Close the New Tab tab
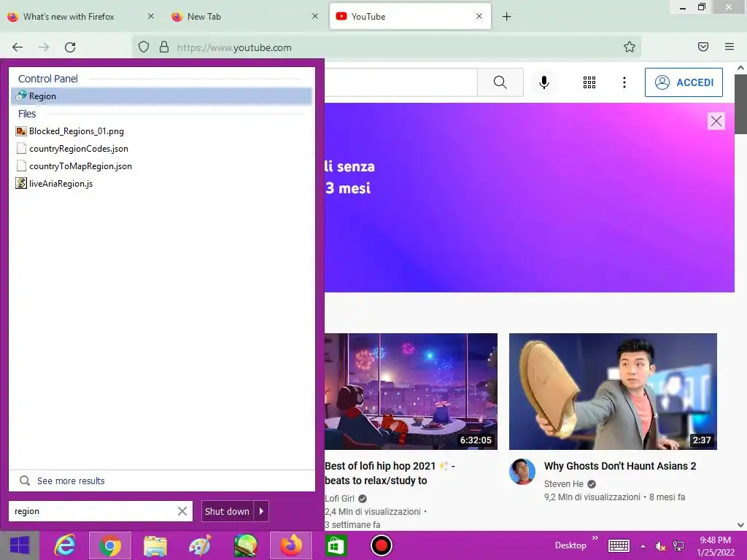Screen dimensions: 747x560 pos(315,16)
